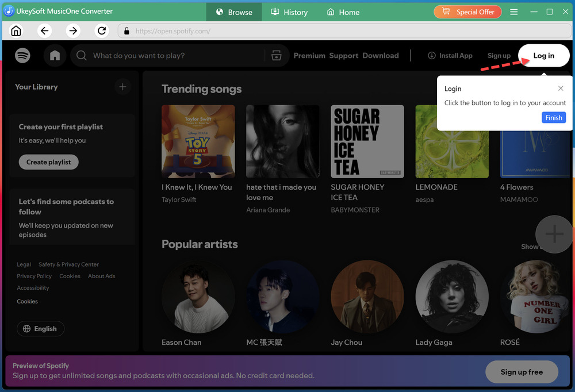Click the Legal footer link
This screenshot has width=575, height=392.
[x=24, y=265]
